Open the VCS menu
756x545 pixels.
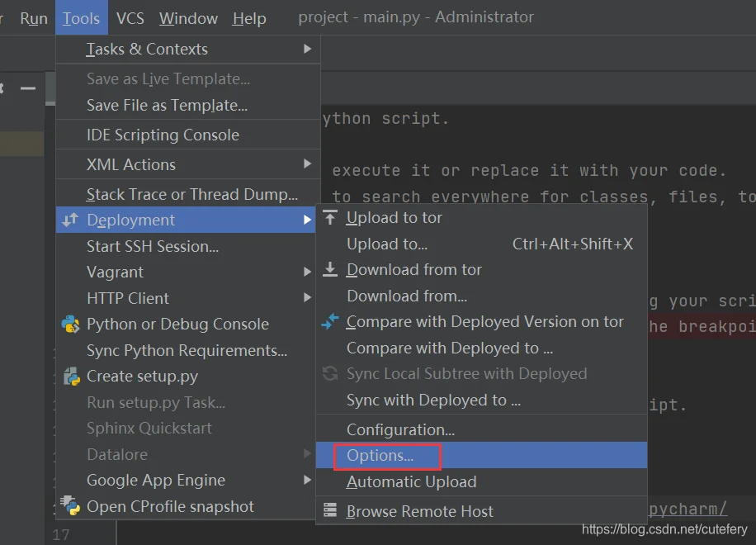130,17
